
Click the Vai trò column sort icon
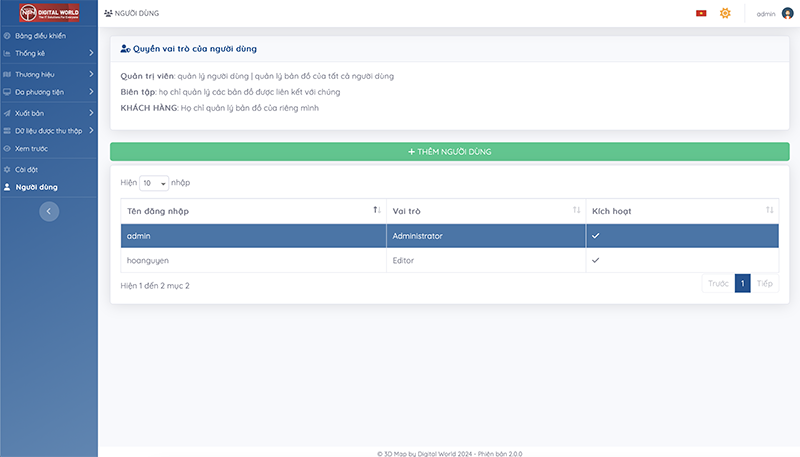576,210
